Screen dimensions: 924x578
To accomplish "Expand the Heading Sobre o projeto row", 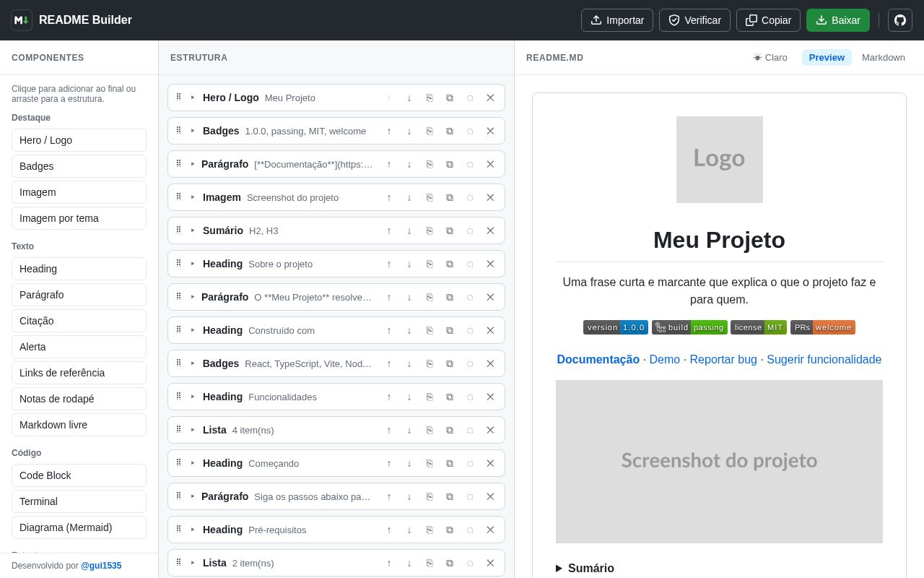I will [x=193, y=264].
